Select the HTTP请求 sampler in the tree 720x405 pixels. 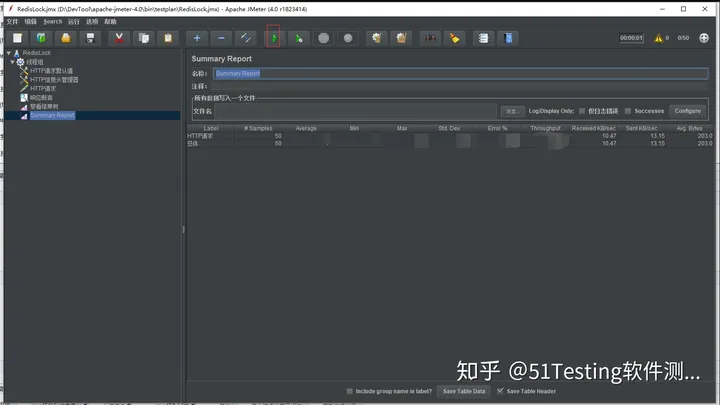[43, 89]
